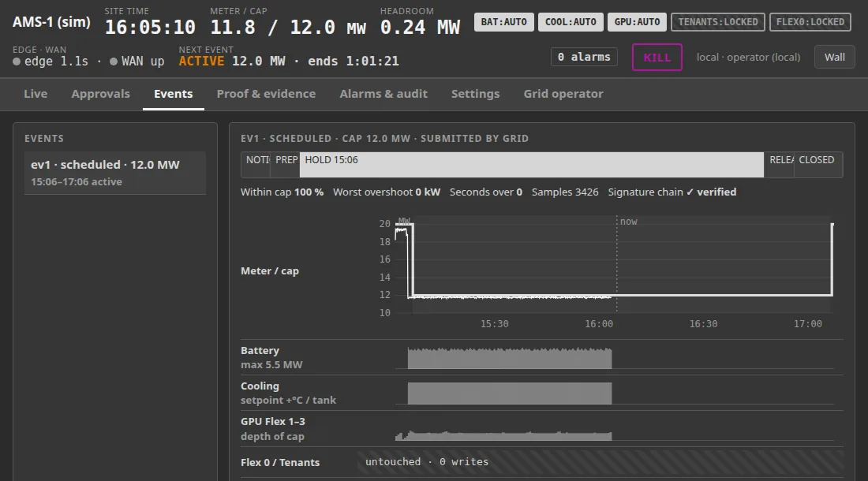Click the 'Samples 3426' stat
Image resolution: width=868 pixels, height=481 pixels.
click(565, 192)
